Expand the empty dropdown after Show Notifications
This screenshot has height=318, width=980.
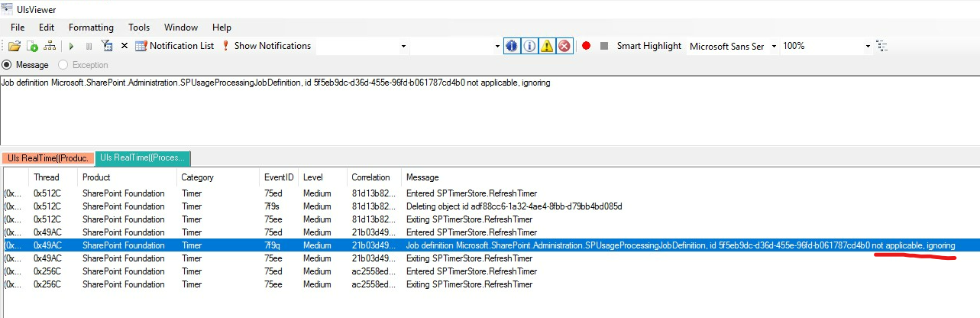pos(403,46)
